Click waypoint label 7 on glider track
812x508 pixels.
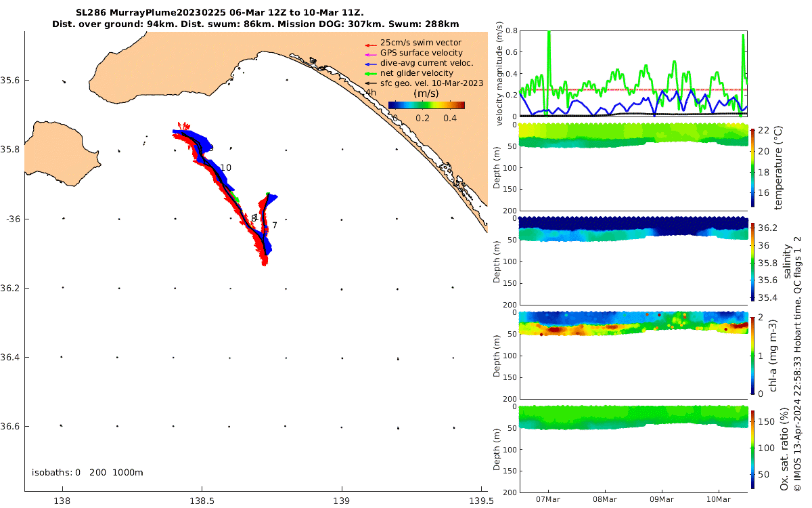pyautogui.click(x=275, y=225)
